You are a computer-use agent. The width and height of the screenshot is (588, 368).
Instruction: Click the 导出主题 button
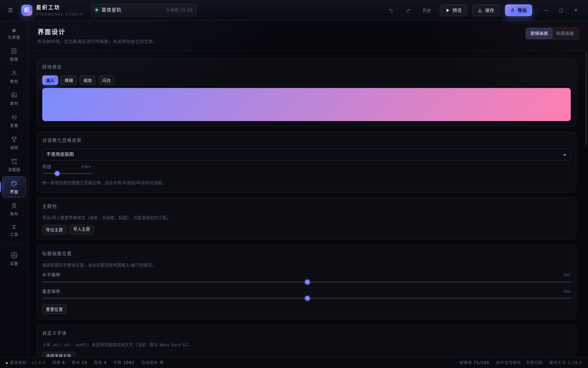pyautogui.click(x=54, y=230)
